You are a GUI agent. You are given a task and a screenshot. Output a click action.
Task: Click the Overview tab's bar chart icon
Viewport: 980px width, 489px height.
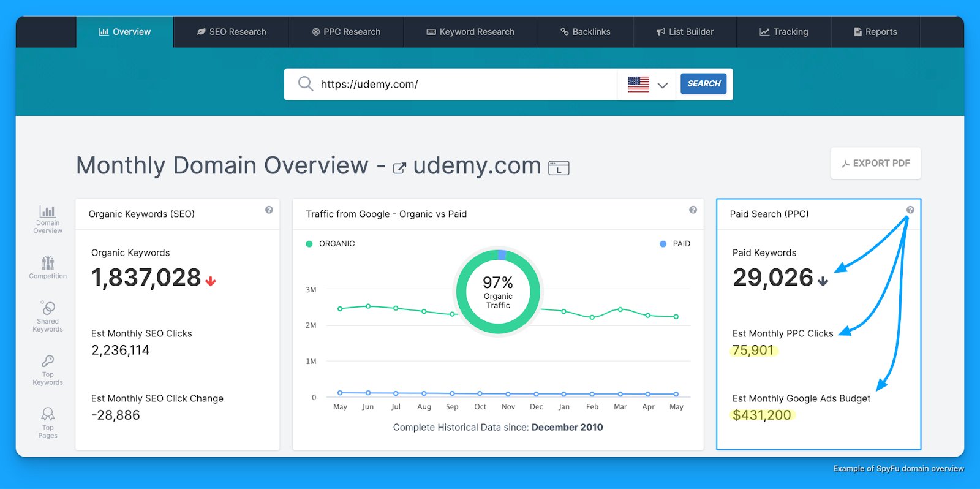[104, 32]
